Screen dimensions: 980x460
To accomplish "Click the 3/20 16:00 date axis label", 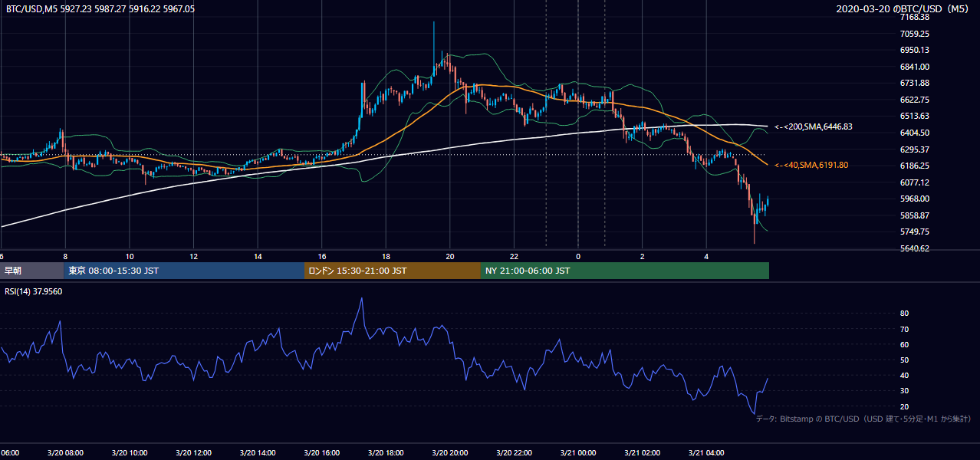I will [x=321, y=453].
